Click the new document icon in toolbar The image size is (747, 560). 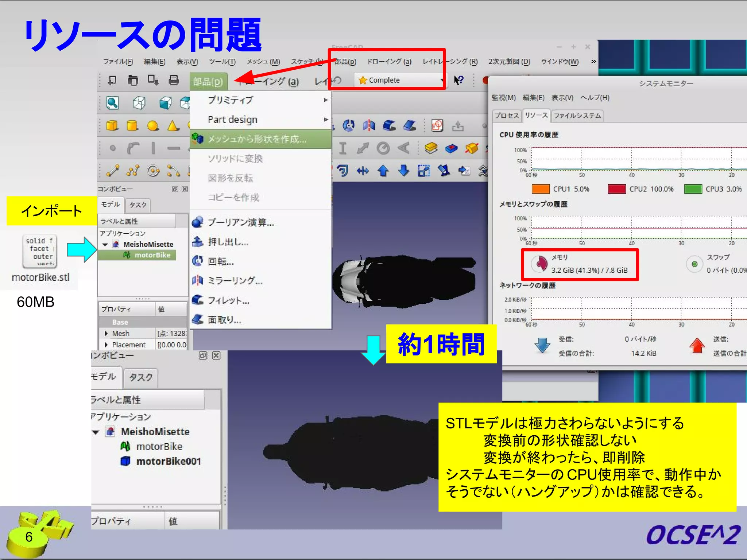click(x=112, y=80)
